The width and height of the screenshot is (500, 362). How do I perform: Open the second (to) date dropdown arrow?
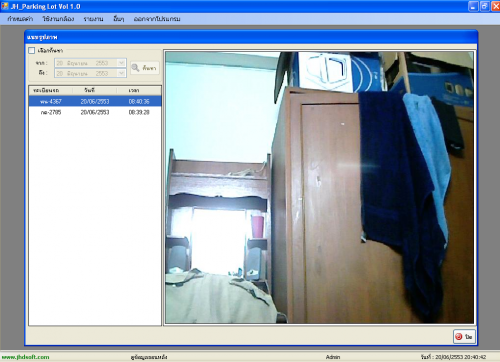click(x=121, y=73)
